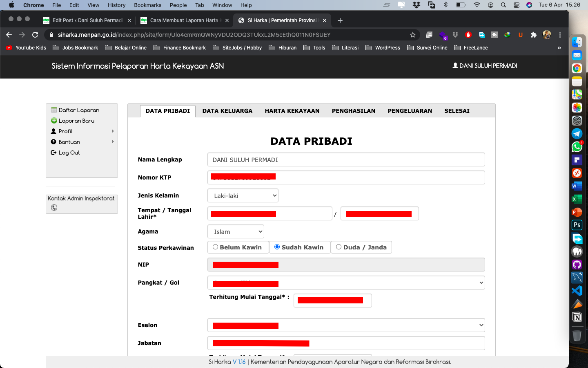This screenshot has width=588, height=368.
Task: Click the phone icon under Kontak Admin Inspektorat
Action: (x=54, y=208)
